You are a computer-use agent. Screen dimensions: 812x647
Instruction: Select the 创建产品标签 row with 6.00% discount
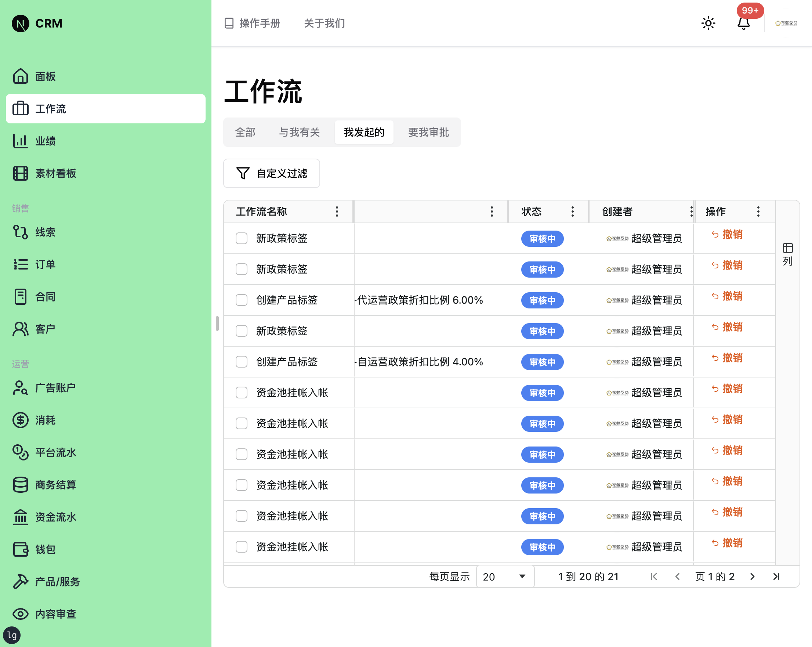242,300
